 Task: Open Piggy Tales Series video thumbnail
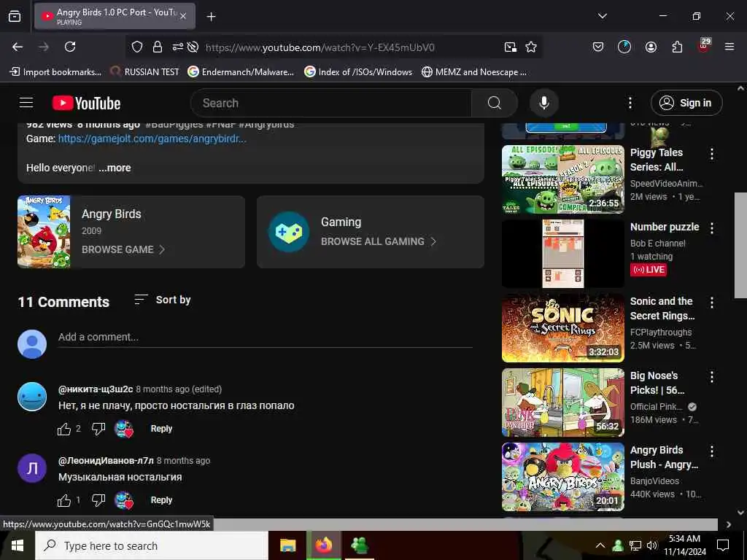pyautogui.click(x=562, y=179)
